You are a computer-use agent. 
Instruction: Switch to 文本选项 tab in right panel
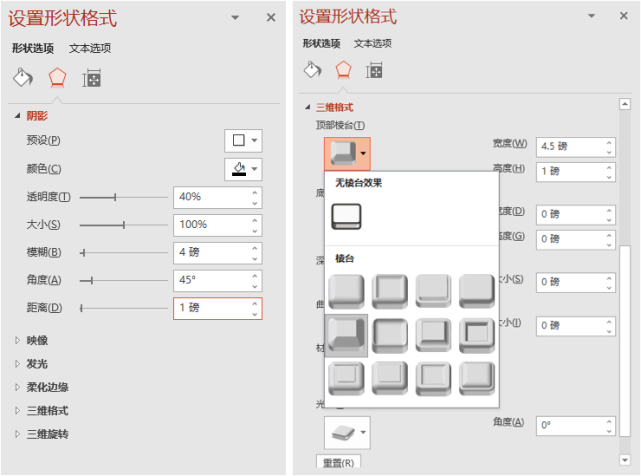coord(372,43)
